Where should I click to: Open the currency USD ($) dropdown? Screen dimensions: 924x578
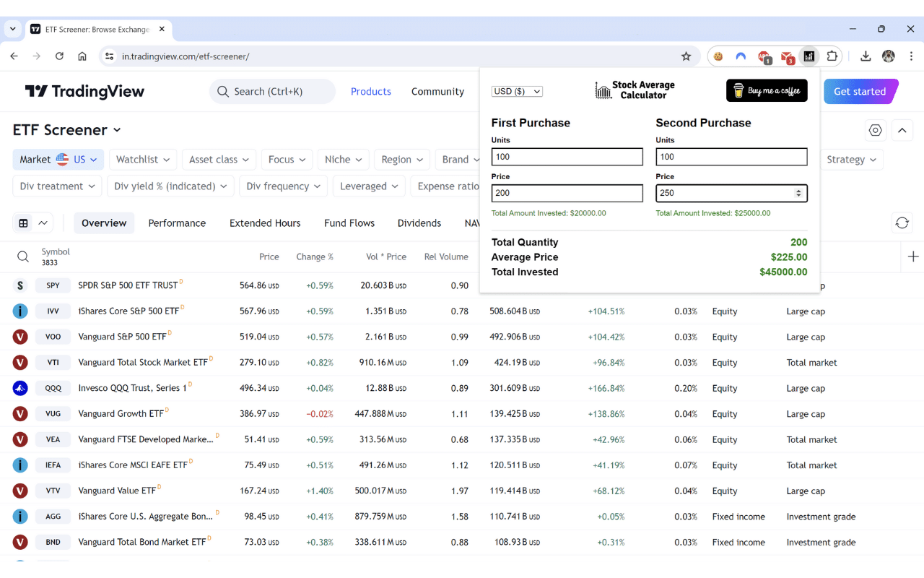517,91
